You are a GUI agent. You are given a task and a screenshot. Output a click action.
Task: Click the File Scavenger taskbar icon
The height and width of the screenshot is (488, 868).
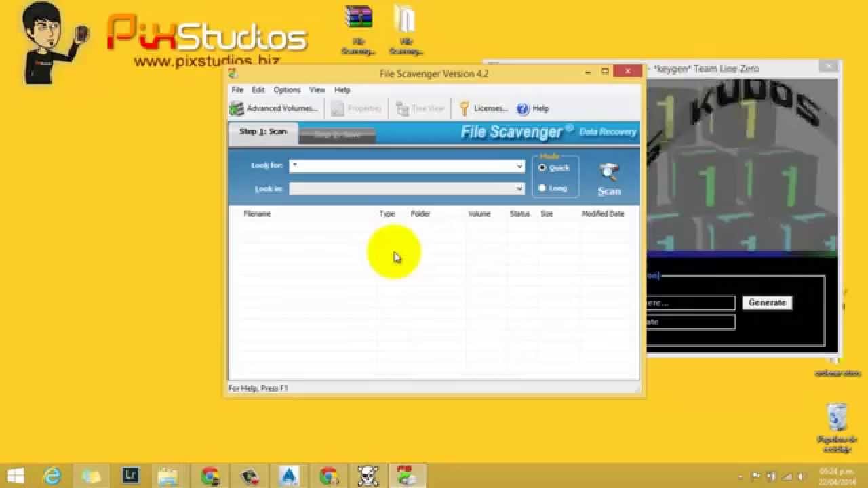pos(407,476)
